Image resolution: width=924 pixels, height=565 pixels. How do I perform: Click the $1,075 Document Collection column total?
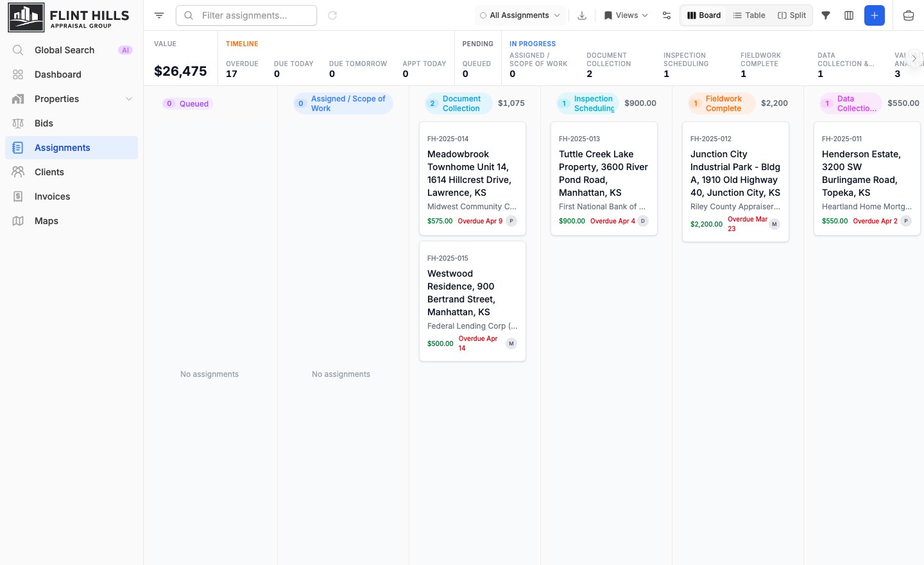[x=511, y=103]
